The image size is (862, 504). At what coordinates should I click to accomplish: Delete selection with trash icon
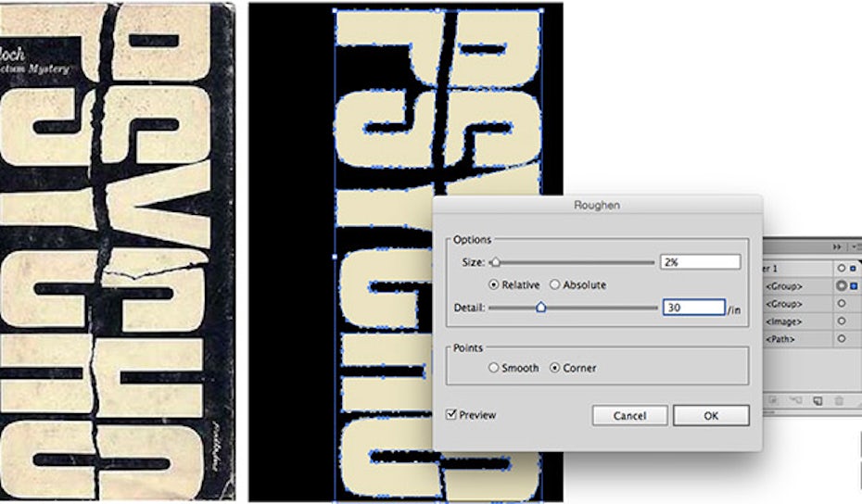coord(839,401)
